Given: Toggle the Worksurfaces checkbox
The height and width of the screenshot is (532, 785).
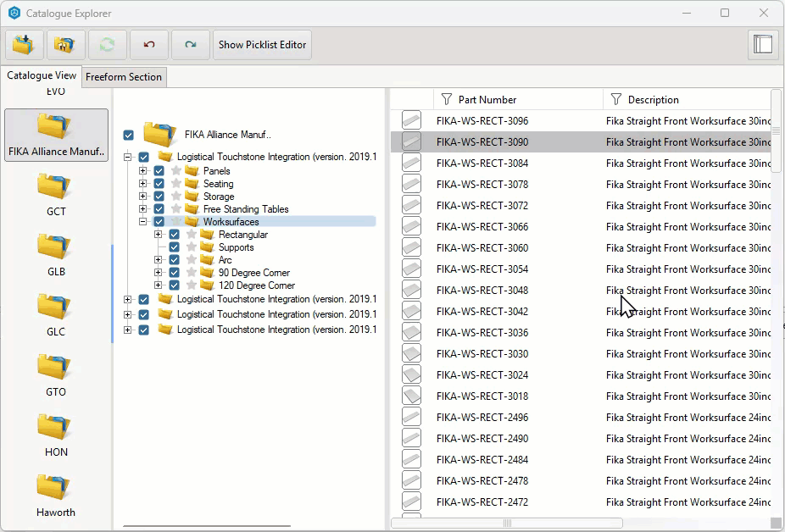Looking at the screenshot, I should pyautogui.click(x=159, y=222).
